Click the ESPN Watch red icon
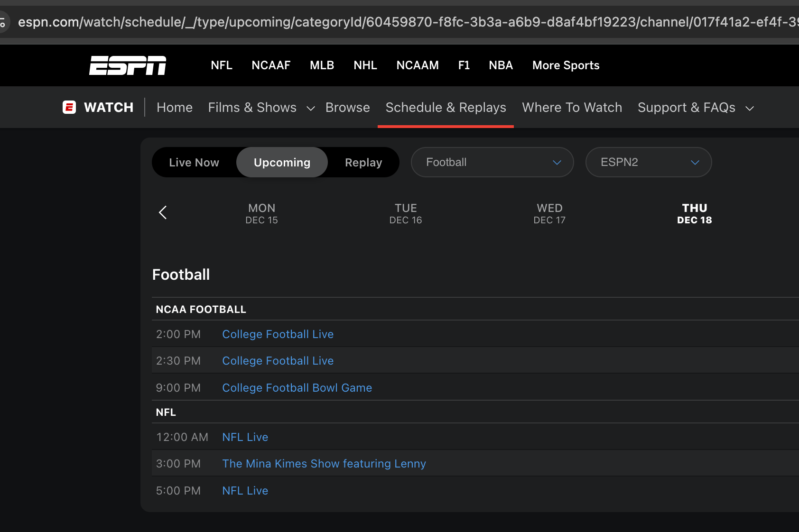The height and width of the screenshot is (532, 799). click(69, 107)
